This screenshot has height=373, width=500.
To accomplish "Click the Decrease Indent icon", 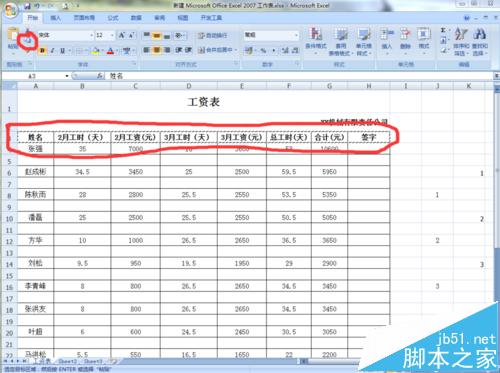I will (x=179, y=50).
